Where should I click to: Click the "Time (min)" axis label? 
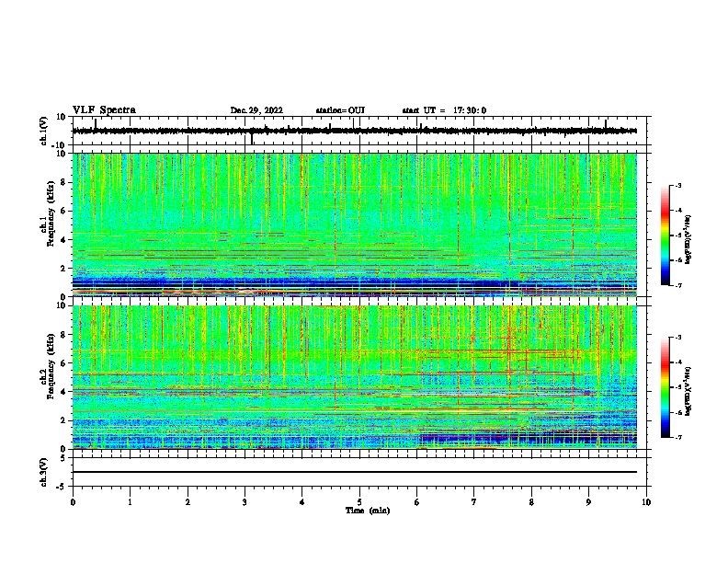tap(368, 511)
